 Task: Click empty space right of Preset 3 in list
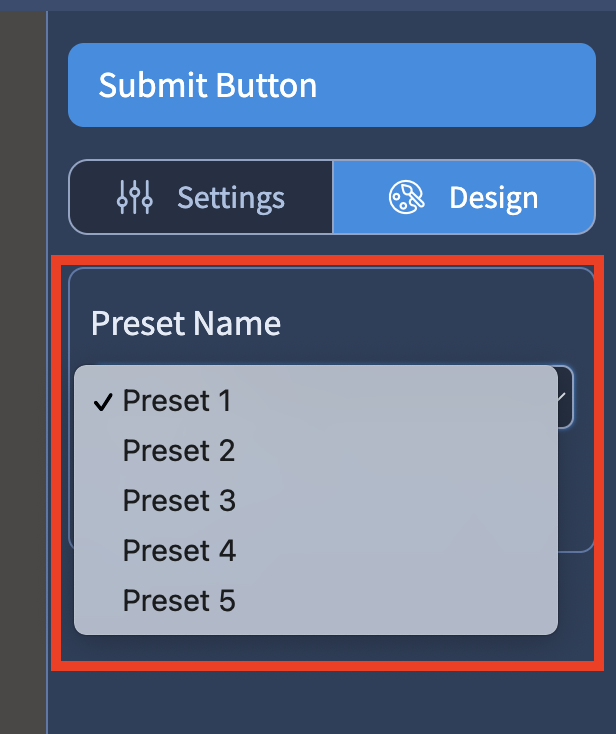tap(398, 500)
